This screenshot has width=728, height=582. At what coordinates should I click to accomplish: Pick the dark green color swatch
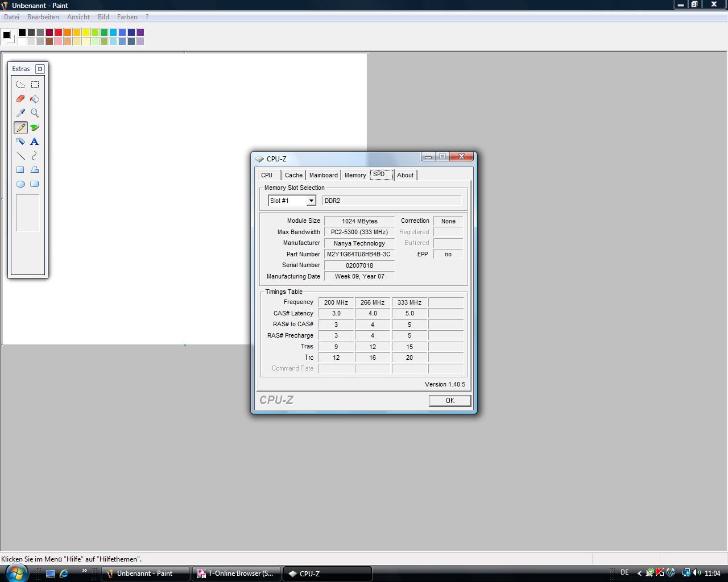click(104, 32)
